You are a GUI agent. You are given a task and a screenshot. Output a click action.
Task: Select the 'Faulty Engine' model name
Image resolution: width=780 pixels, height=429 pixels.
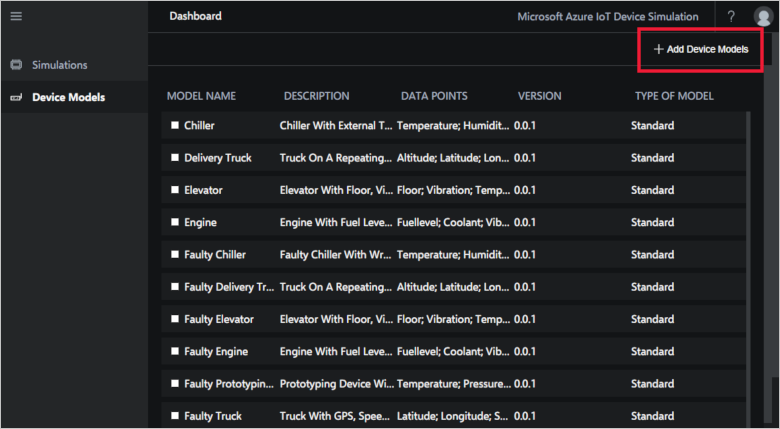coord(216,352)
